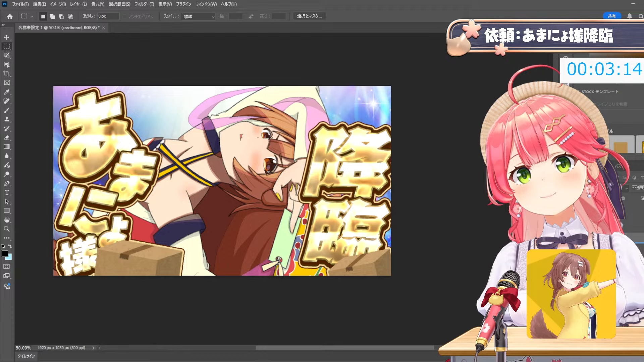
Task: Open the イメージ menu
Action: pos(58,4)
